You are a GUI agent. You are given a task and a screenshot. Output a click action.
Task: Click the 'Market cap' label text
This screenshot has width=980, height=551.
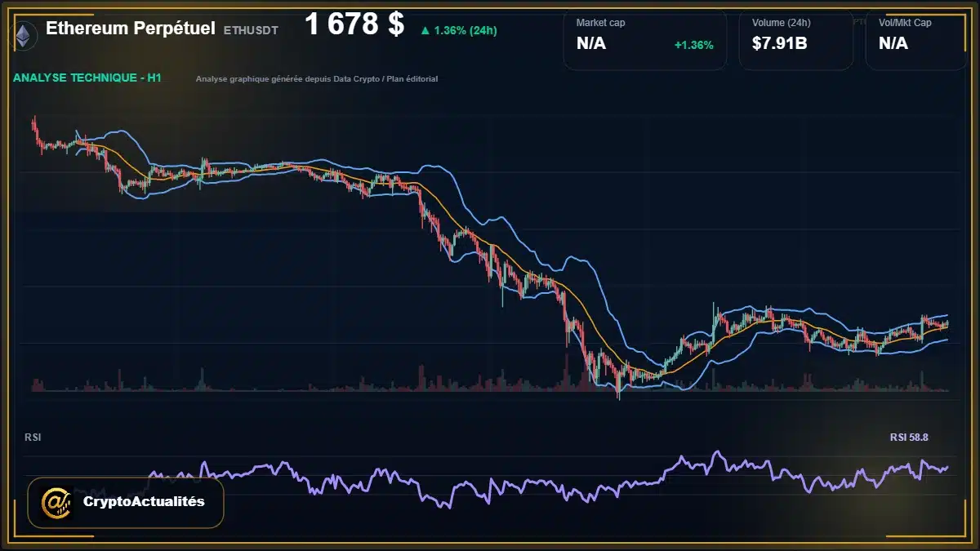[600, 23]
